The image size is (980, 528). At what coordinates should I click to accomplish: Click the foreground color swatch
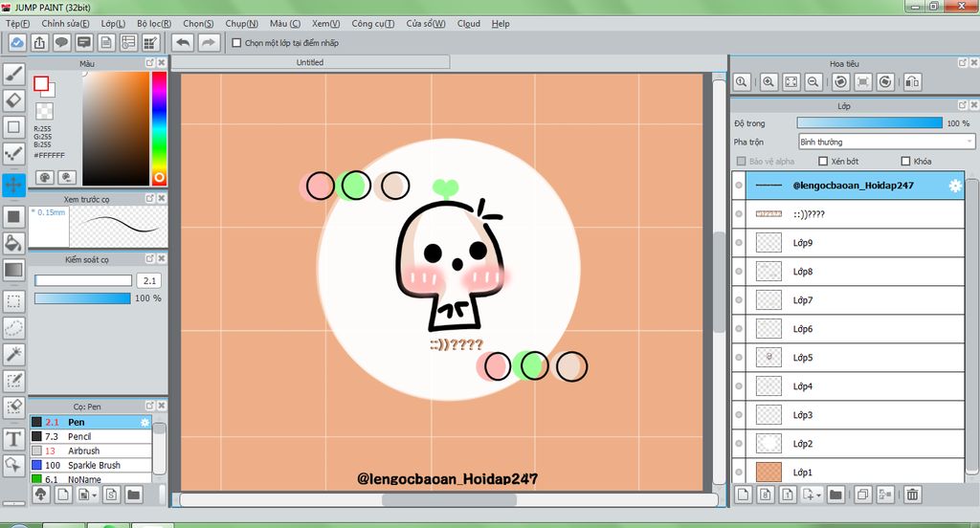point(41,84)
